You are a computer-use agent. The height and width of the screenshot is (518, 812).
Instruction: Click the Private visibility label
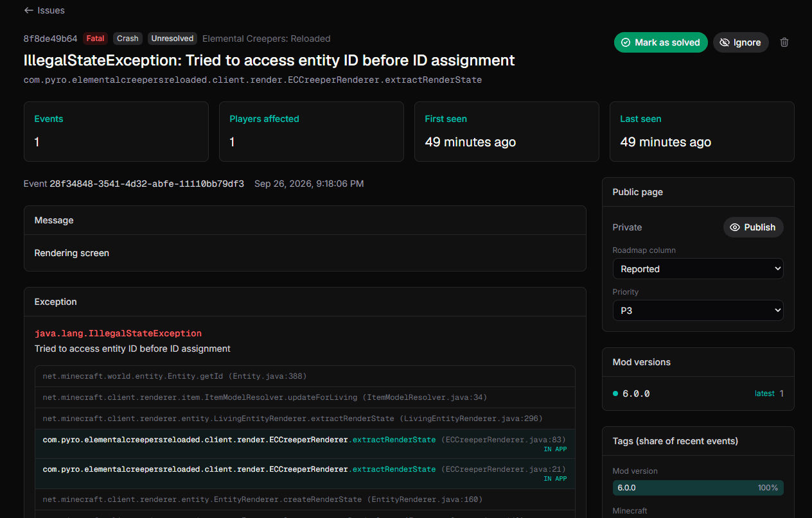pos(627,227)
